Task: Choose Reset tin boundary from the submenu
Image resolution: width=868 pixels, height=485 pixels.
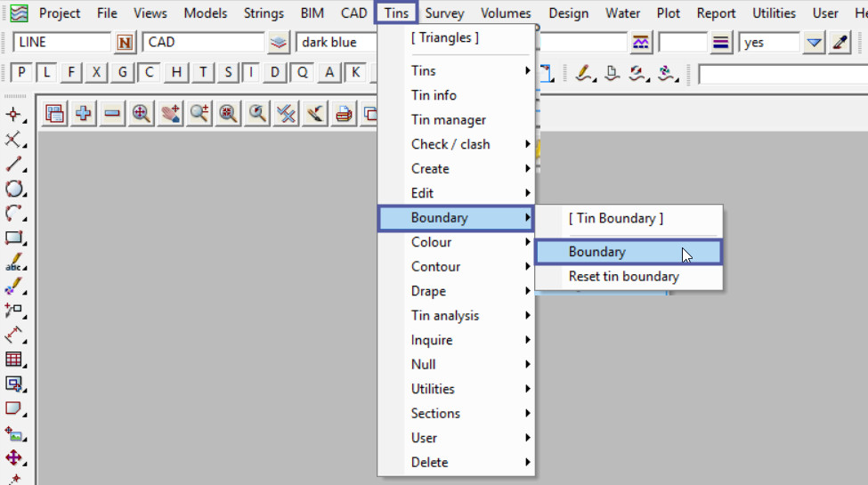Action: click(623, 277)
